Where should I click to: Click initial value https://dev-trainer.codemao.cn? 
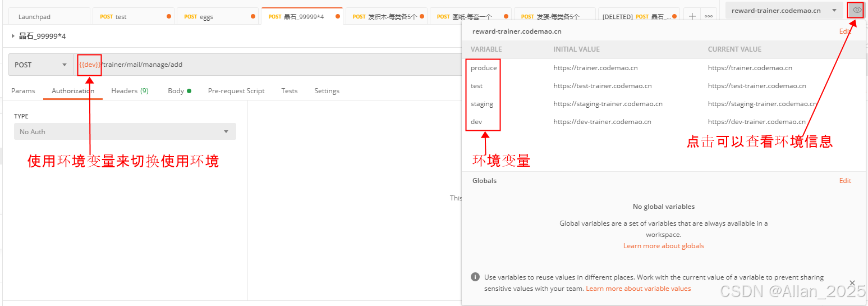coord(602,122)
